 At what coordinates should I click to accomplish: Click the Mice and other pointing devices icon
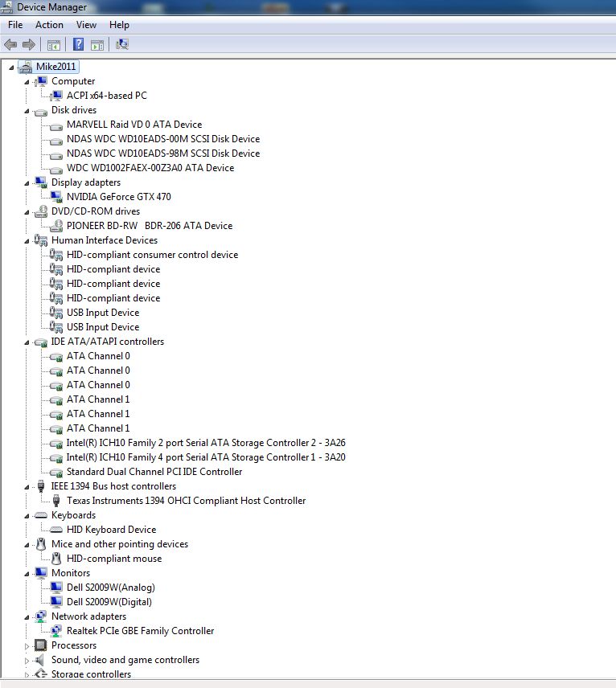[x=41, y=544]
